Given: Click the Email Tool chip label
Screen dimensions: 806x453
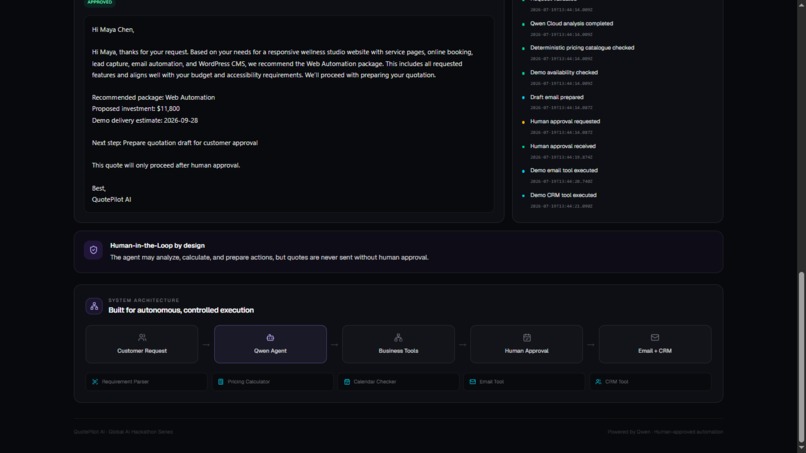Looking at the screenshot, I should click(x=491, y=382).
